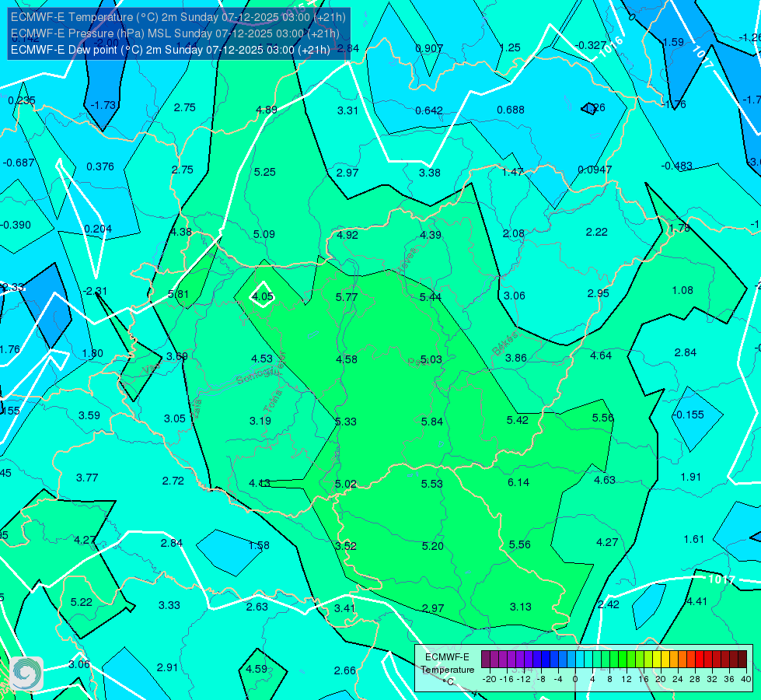Image resolution: width=761 pixels, height=700 pixels.
Task: Click the 0.204 temperature value
Action: [x=98, y=229]
